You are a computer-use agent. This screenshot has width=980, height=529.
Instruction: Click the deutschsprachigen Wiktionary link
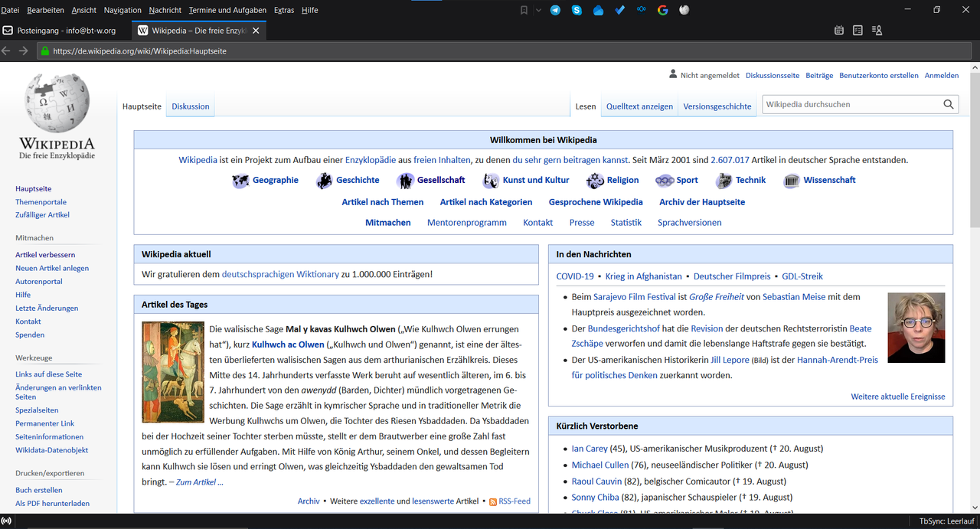point(280,274)
